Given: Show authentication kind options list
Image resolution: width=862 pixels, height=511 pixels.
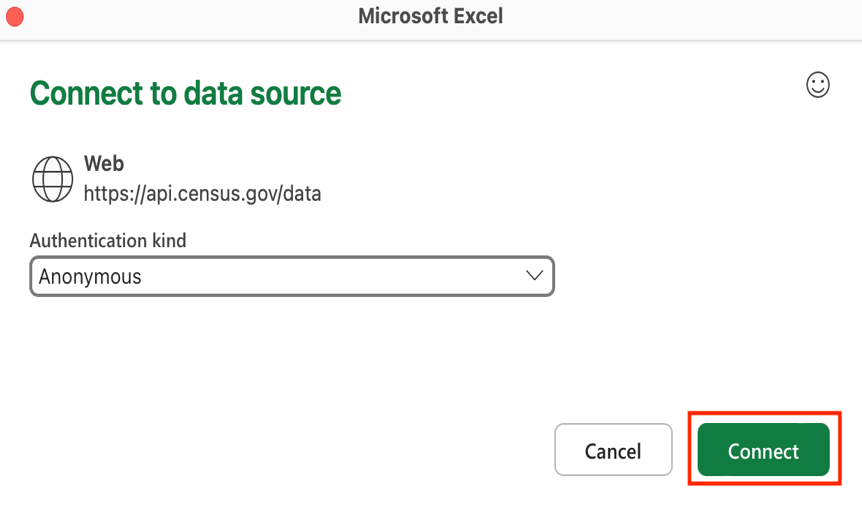Looking at the screenshot, I should click(x=535, y=276).
